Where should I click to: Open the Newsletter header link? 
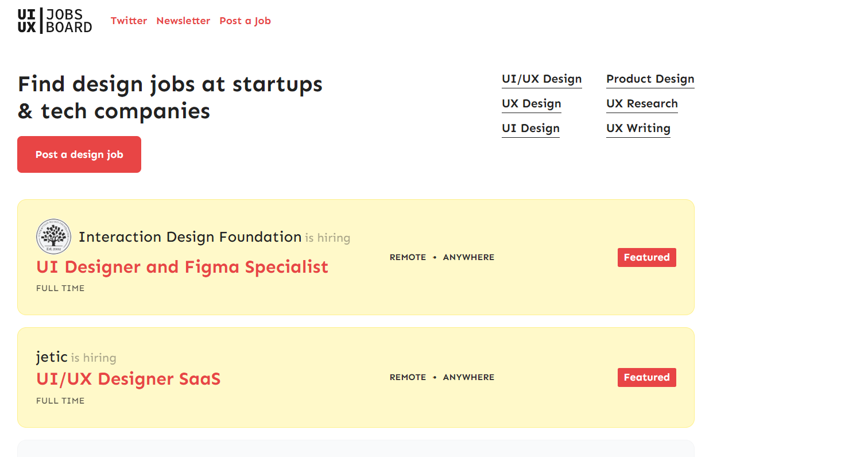tap(183, 21)
